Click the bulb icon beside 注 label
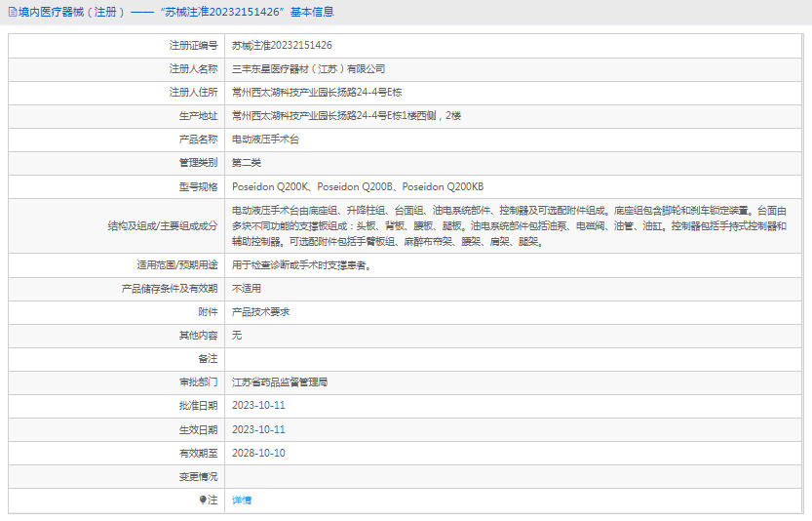The image size is (812, 521). (x=203, y=500)
